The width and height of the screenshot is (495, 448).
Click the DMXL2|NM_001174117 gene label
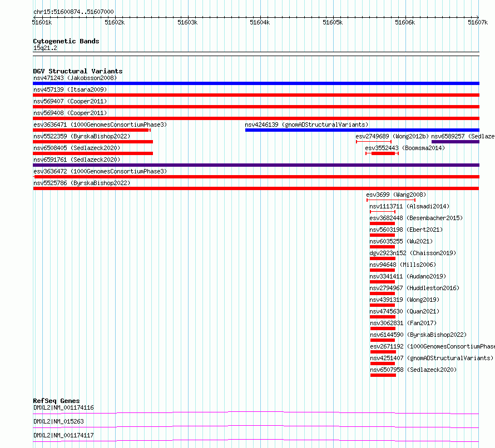pos(63,435)
